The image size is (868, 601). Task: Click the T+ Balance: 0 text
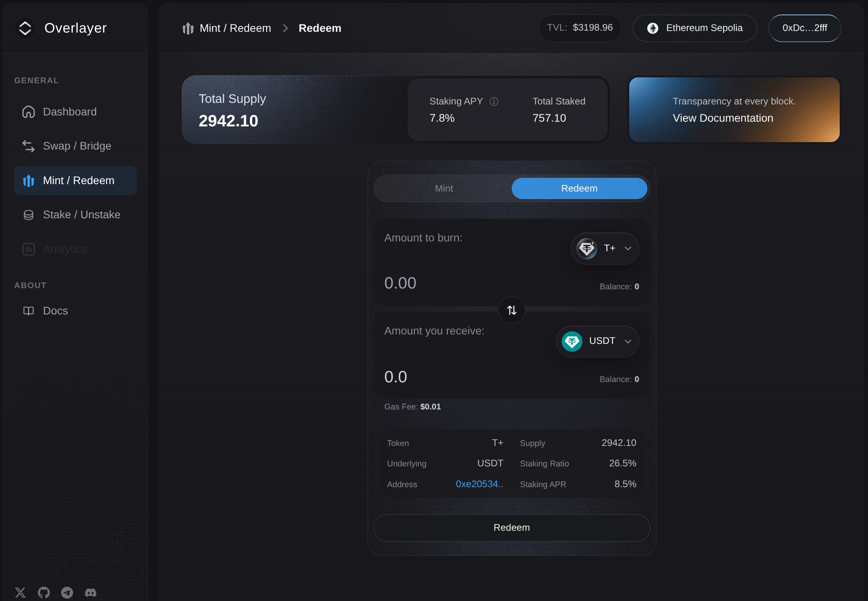(x=619, y=287)
